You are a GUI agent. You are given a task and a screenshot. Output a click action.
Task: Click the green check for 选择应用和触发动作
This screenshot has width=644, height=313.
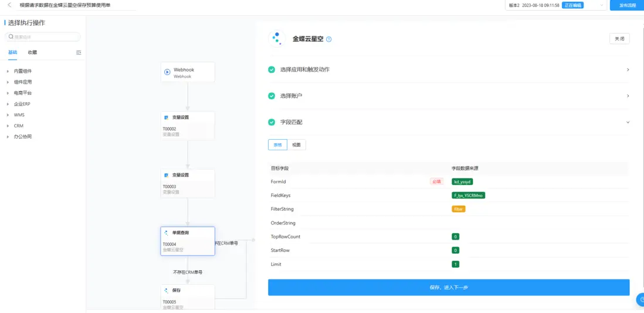tap(272, 69)
